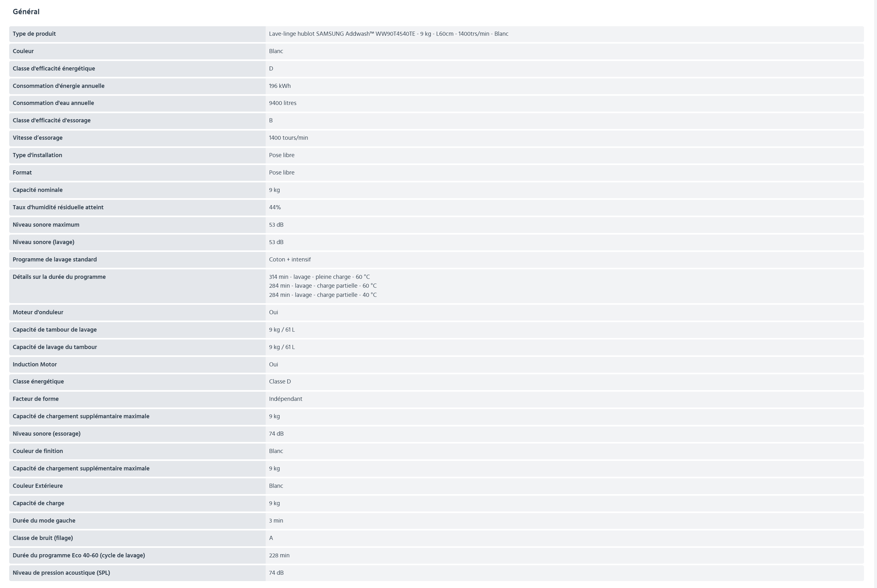
Task: Select '314 min - lavage - pleine charge - 60 °C'
Action: [319, 277]
